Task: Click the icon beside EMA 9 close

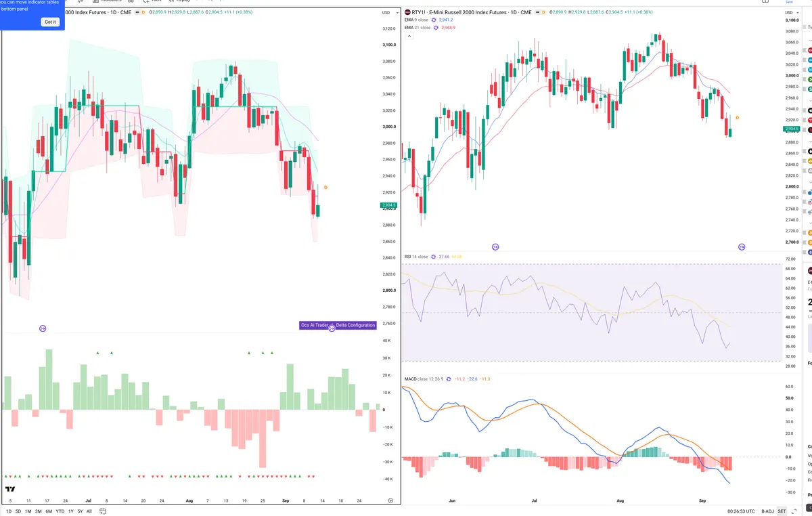Action: (x=434, y=20)
